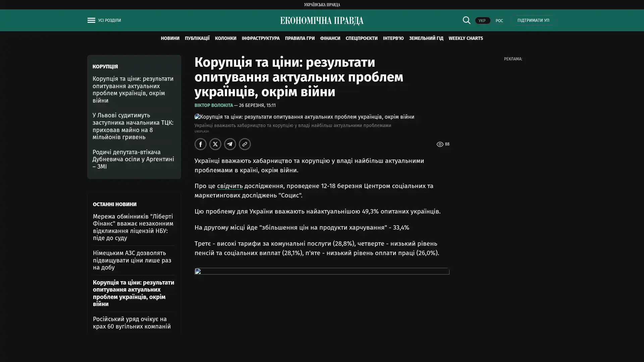Open the свідчить hyperlink in article
644x362 pixels.
pyautogui.click(x=229, y=186)
